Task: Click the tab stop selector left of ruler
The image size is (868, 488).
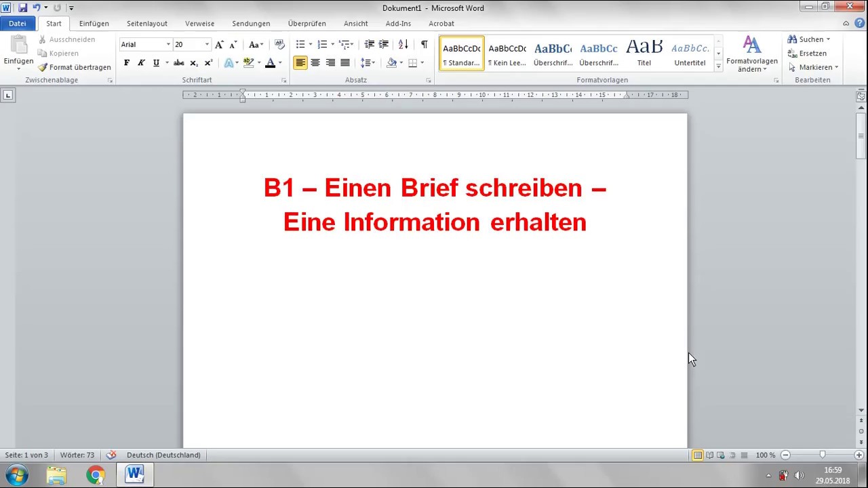Action: coord(8,96)
